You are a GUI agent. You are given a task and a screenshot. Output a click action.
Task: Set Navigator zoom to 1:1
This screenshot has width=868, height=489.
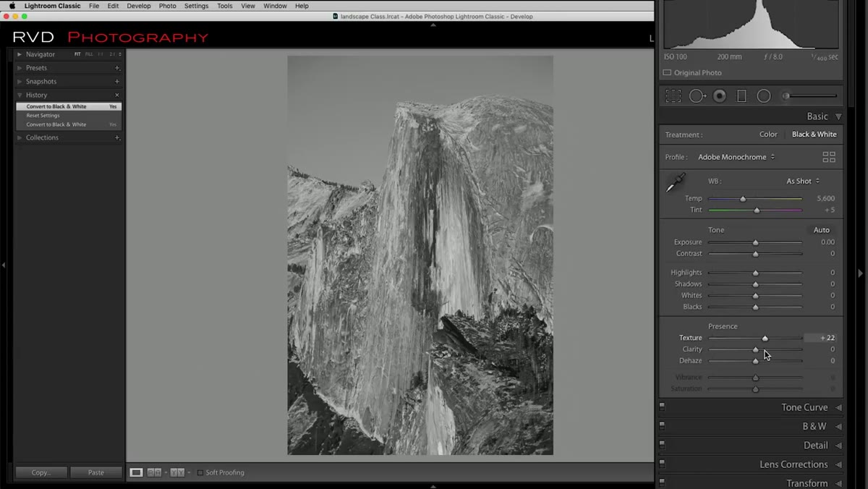pyautogui.click(x=101, y=54)
